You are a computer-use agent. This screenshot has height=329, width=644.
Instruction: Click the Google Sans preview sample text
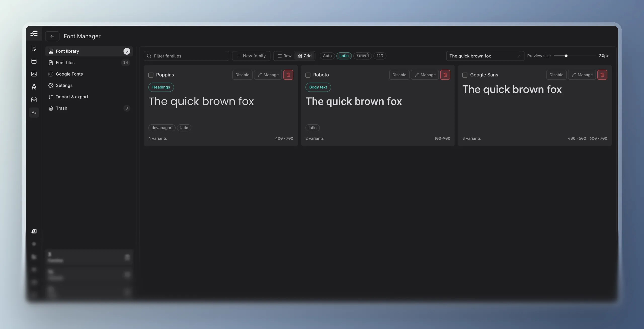512,89
